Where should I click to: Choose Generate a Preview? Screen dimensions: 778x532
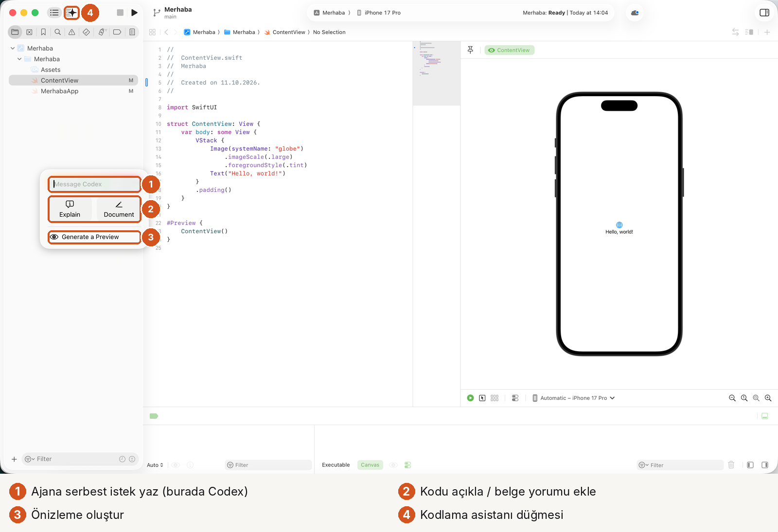94,237
